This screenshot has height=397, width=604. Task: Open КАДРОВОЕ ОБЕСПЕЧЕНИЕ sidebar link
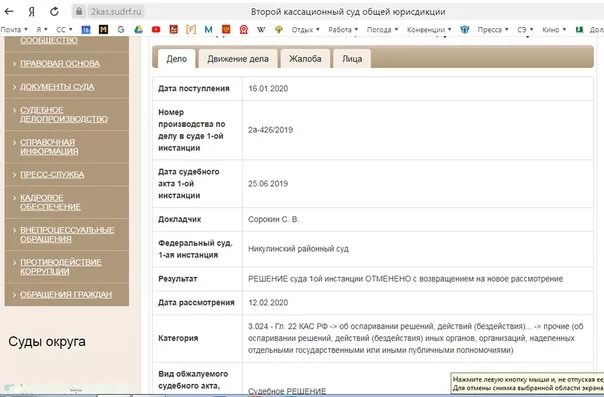(50, 202)
